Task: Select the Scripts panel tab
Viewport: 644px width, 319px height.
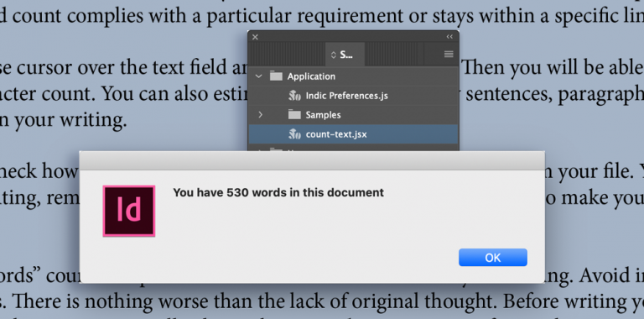Action: (345, 55)
